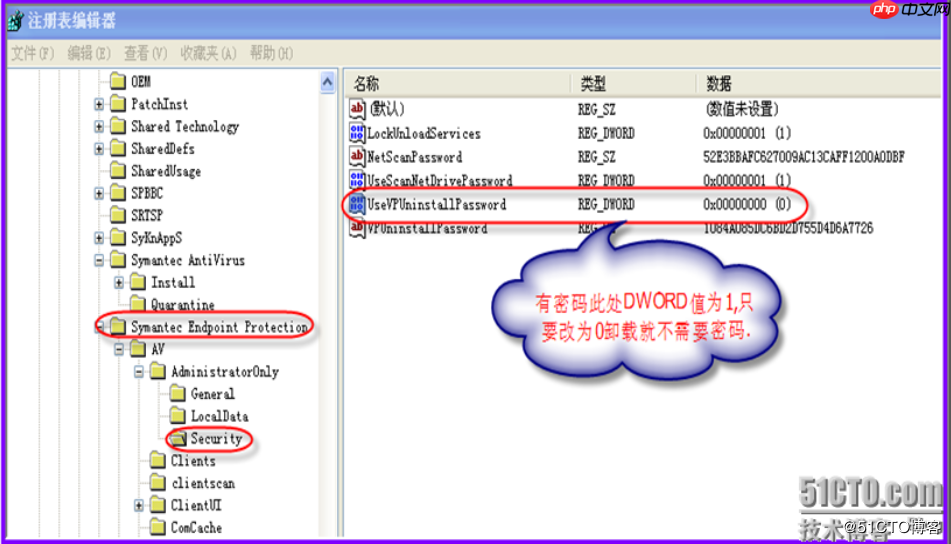Viewport: 951px width, 544px height.
Task: Click the Install folder icon
Action: click(138, 282)
